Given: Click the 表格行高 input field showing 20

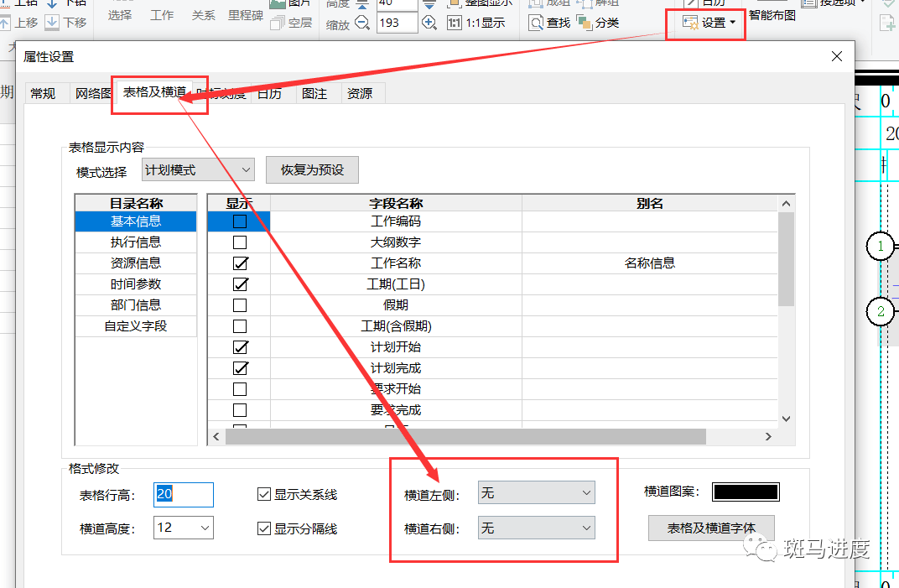Looking at the screenshot, I should pos(184,495).
